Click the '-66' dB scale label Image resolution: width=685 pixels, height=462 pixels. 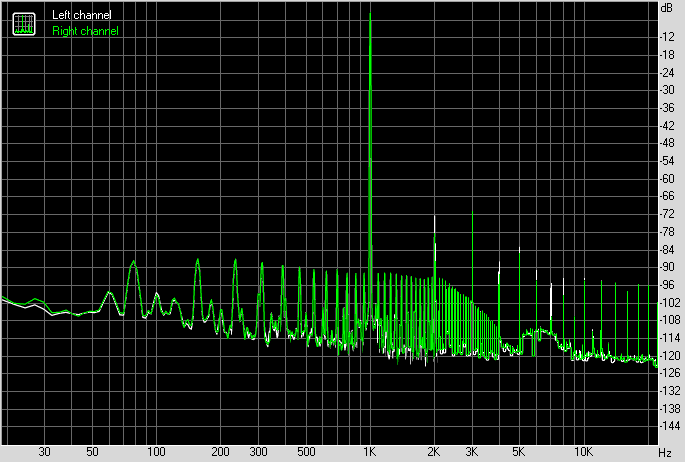667,196
